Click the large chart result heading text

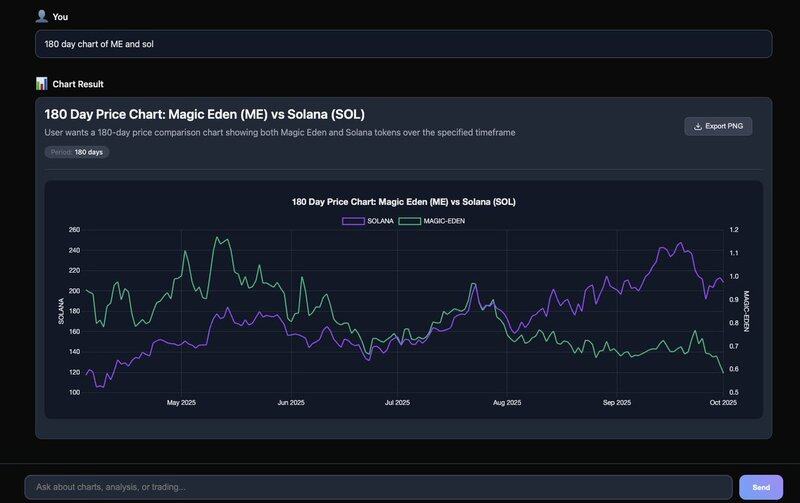coord(212,114)
